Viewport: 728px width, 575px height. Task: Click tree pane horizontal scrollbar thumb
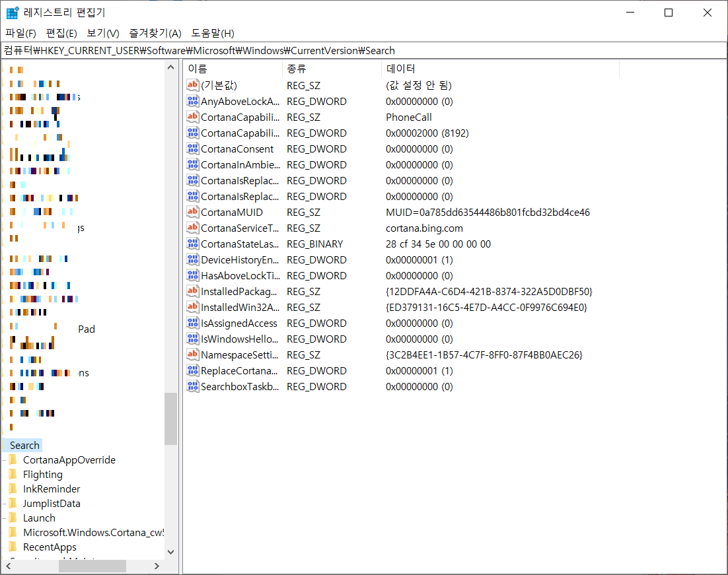pos(92,566)
